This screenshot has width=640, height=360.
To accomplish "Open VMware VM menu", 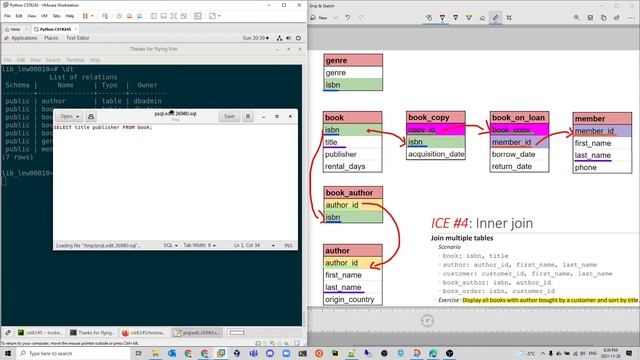I will [44, 16].
